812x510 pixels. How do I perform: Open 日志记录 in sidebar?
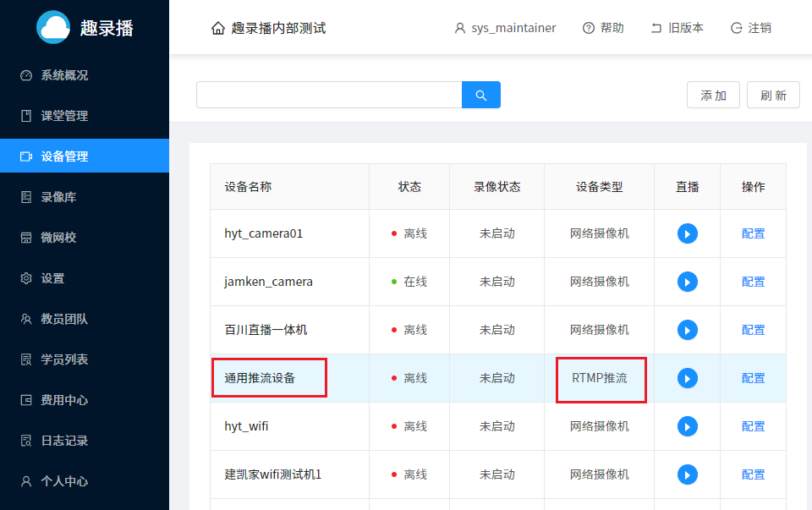pos(85,441)
